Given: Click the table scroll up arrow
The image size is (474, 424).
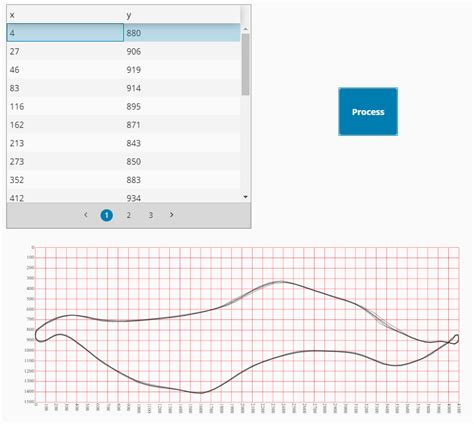Looking at the screenshot, I should click(246, 29).
